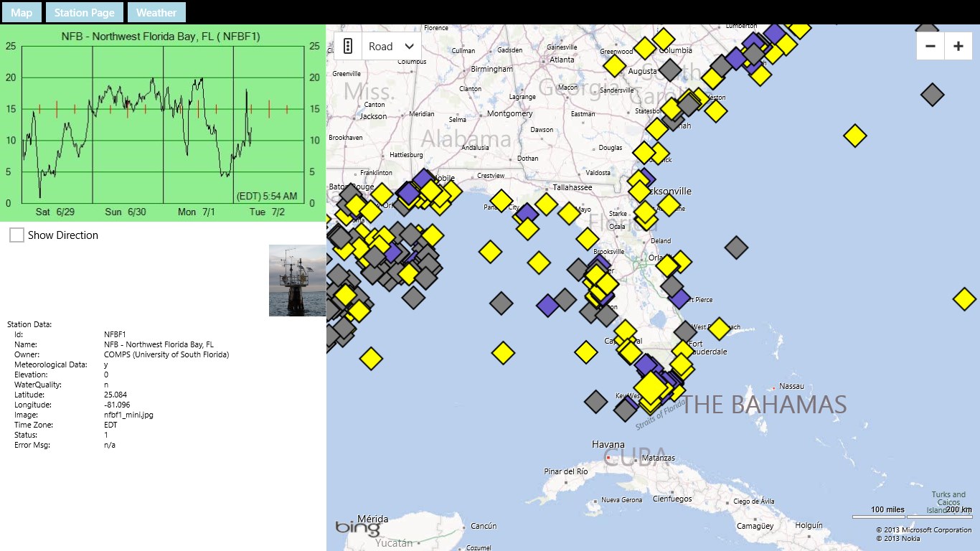The width and height of the screenshot is (980, 551).
Task: Select yellow station at far right map edge
Action: 964,298
